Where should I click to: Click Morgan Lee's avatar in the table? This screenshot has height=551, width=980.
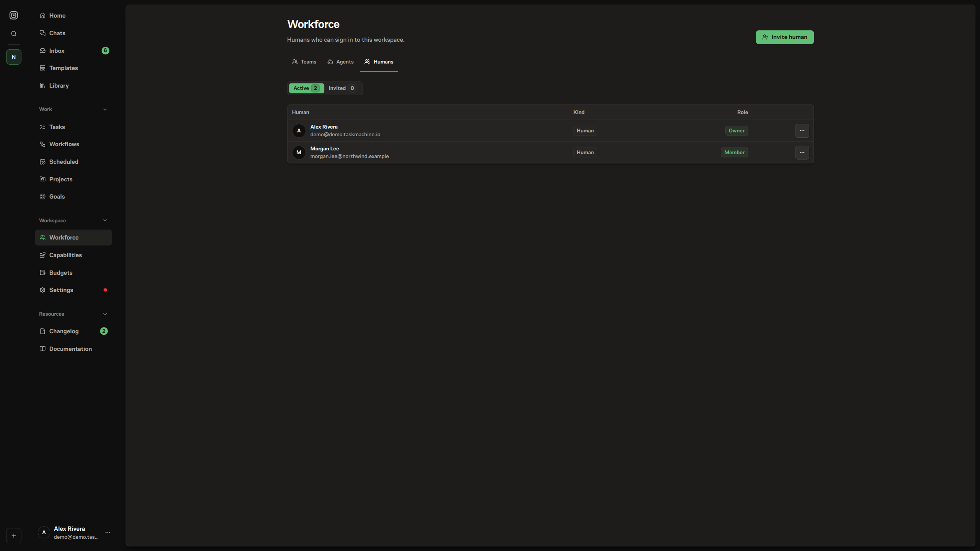click(299, 153)
